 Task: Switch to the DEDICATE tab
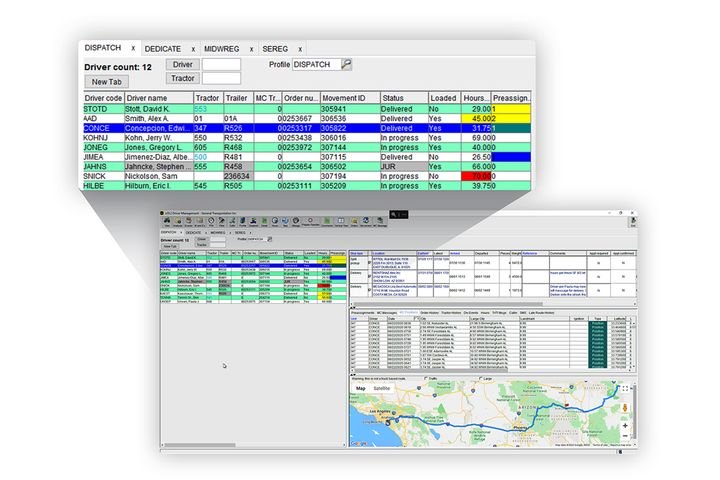[164, 48]
